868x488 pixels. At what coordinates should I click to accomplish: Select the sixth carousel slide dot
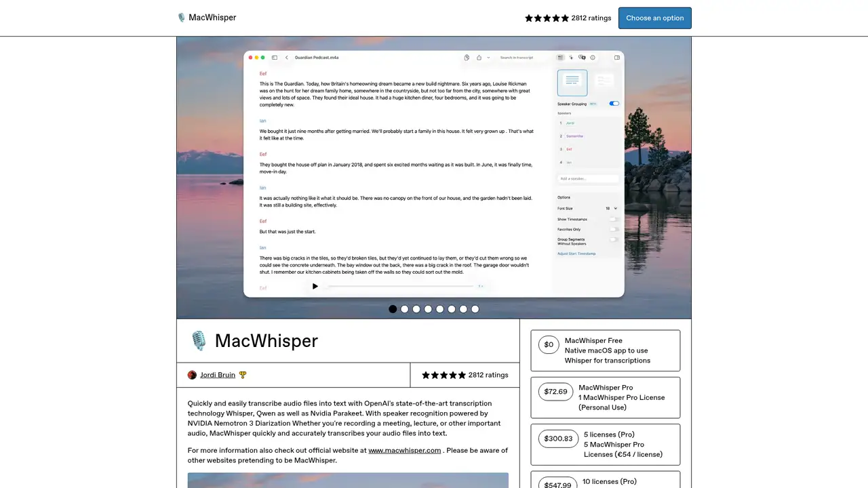tap(452, 309)
